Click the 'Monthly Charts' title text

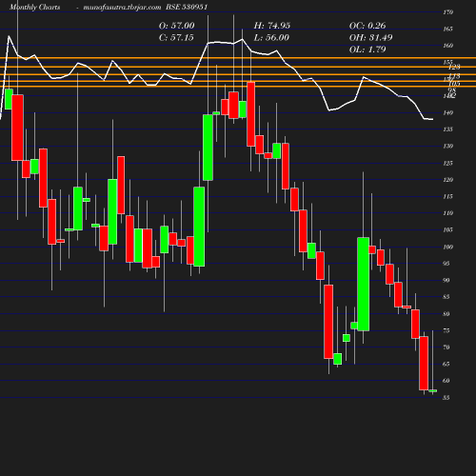pos(34,8)
